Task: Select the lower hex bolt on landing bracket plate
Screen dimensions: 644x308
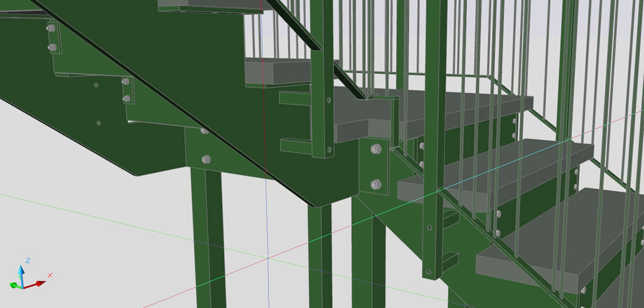Action: tap(375, 185)
